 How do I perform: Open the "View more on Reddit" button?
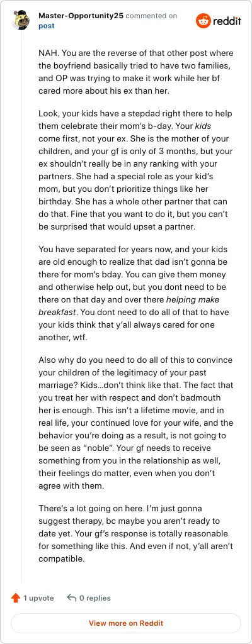point(126,623)
